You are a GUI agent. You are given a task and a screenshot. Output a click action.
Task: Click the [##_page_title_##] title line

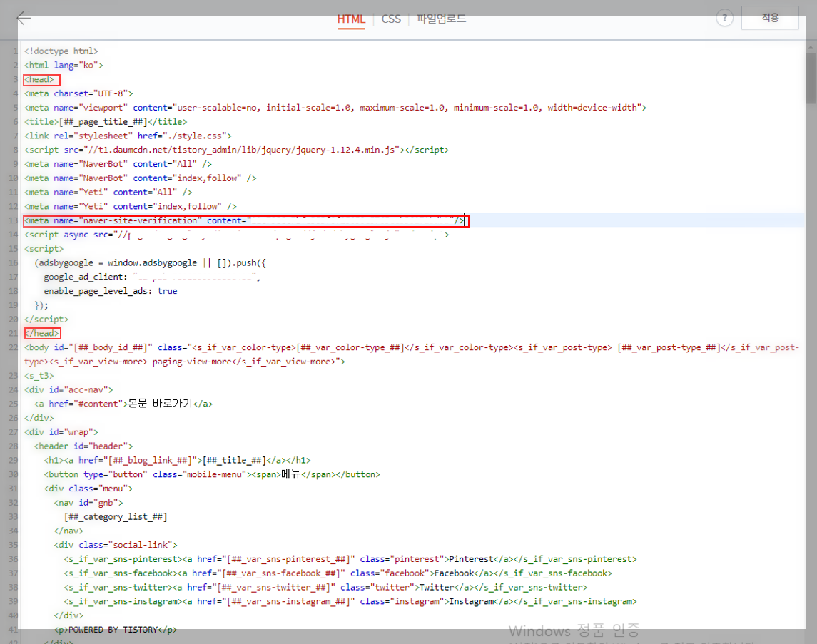coord(106,122)
